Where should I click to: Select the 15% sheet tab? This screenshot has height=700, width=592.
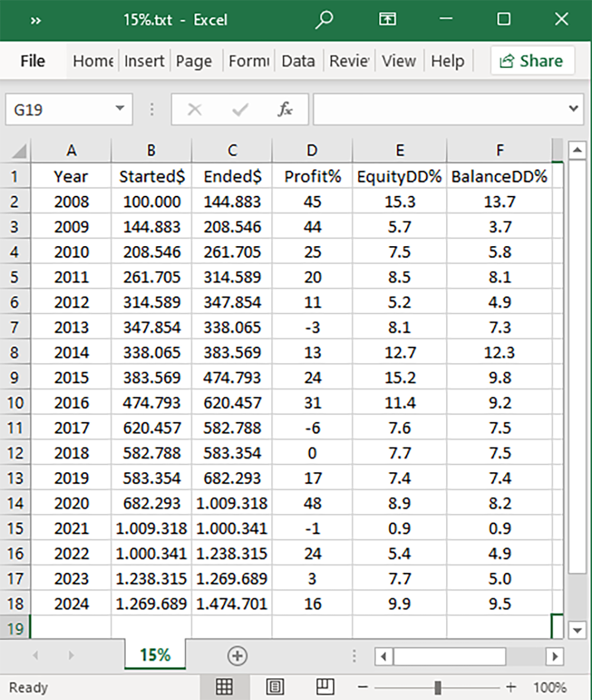(x=155, y=655)
